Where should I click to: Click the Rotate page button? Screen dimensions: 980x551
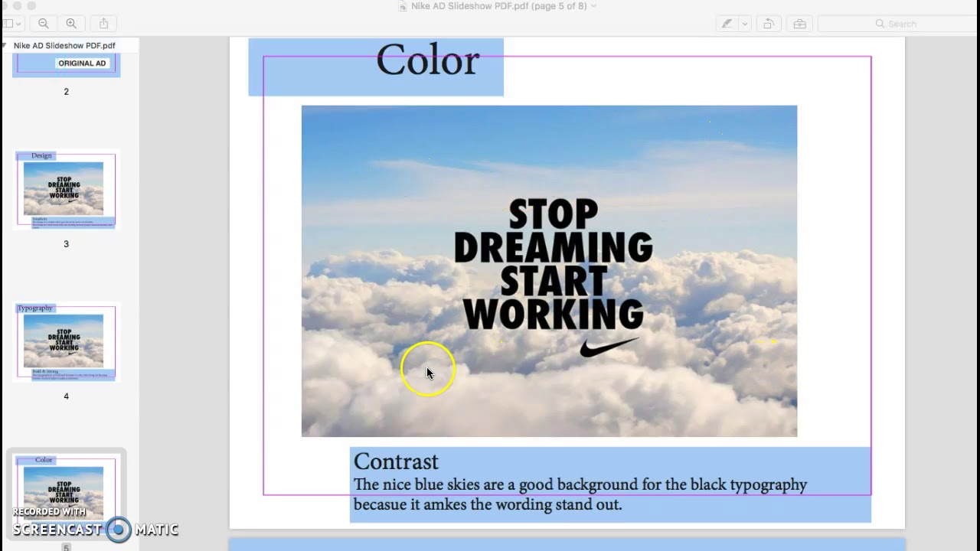pyautogui.click(x=768, y=24)
